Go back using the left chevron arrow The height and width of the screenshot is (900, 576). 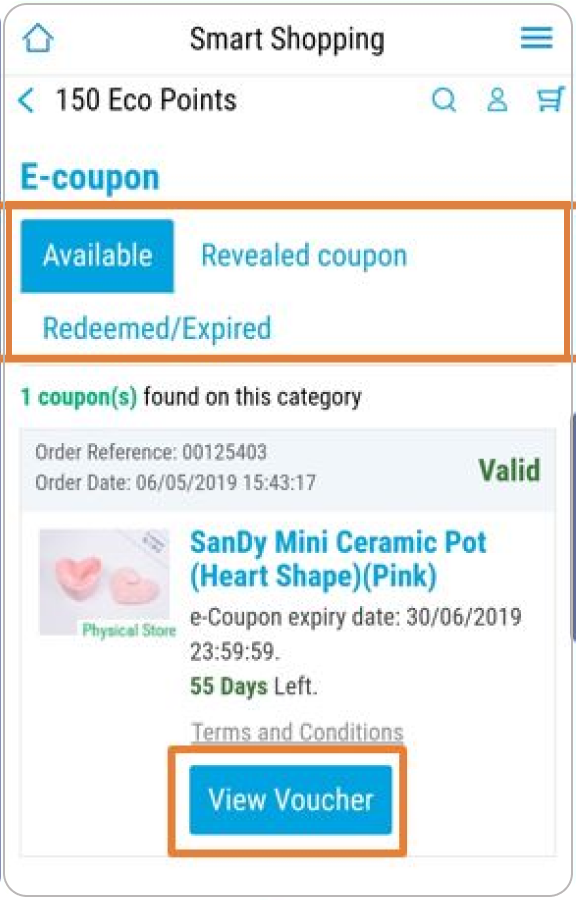pos(25,100)
